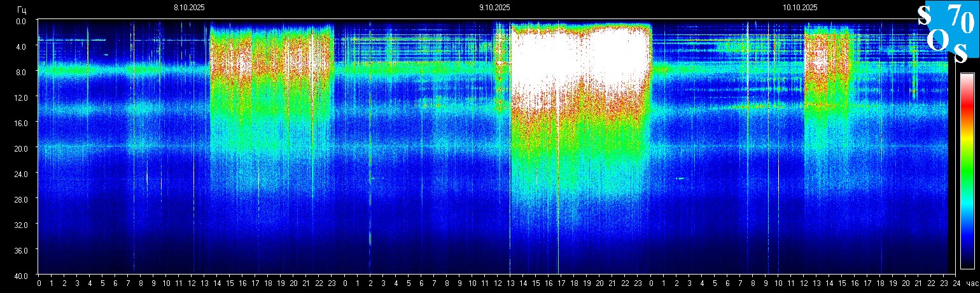Select the 8.10.2025 date label

click(189, 8)
